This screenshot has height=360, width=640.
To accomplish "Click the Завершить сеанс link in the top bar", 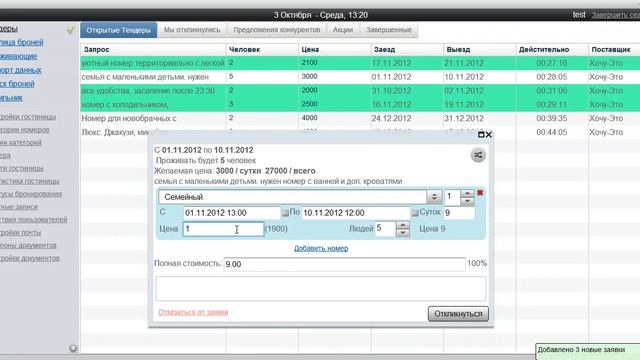I will (616, 15).
